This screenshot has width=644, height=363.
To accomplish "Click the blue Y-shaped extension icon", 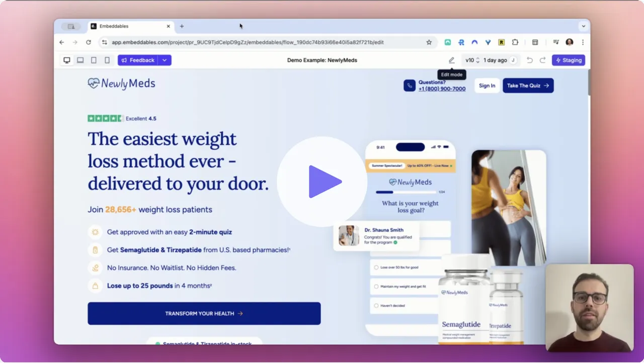I will point(488,42).
